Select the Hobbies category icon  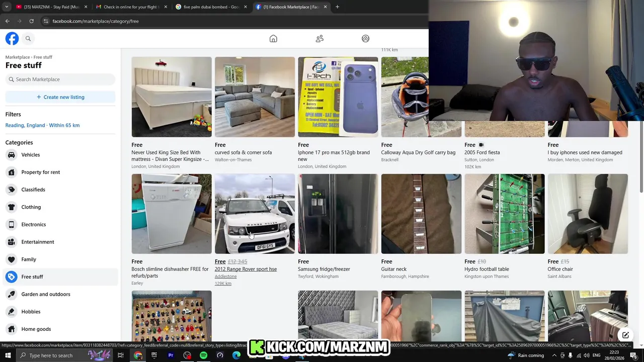(12, 312)
